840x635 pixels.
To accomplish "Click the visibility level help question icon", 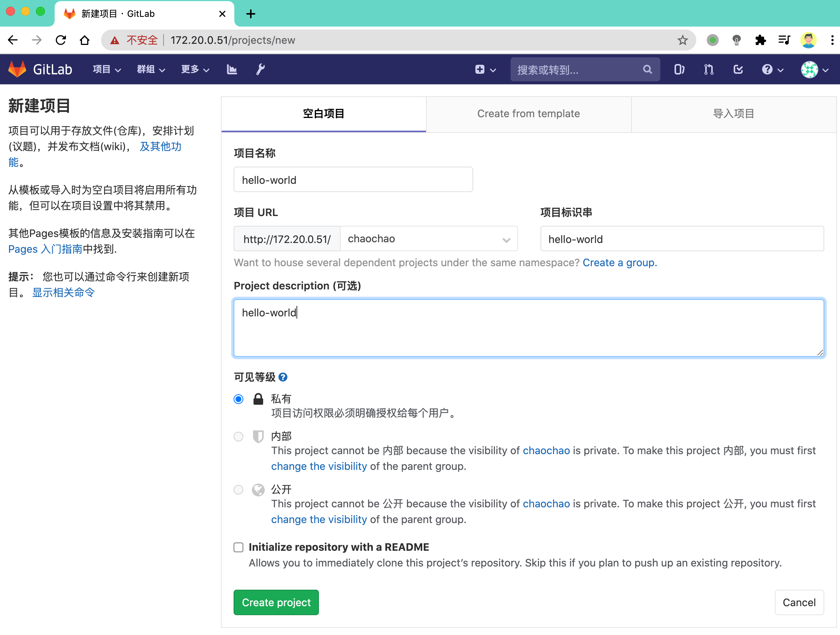I will pos(283,377).
